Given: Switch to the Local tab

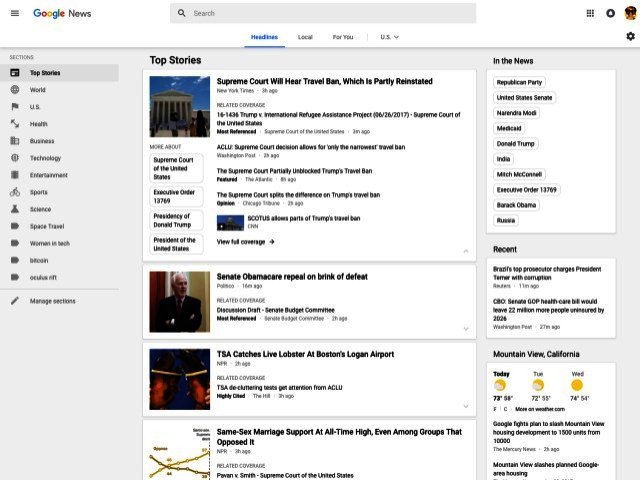Looking at the screenshot, I should coord(305,37).
